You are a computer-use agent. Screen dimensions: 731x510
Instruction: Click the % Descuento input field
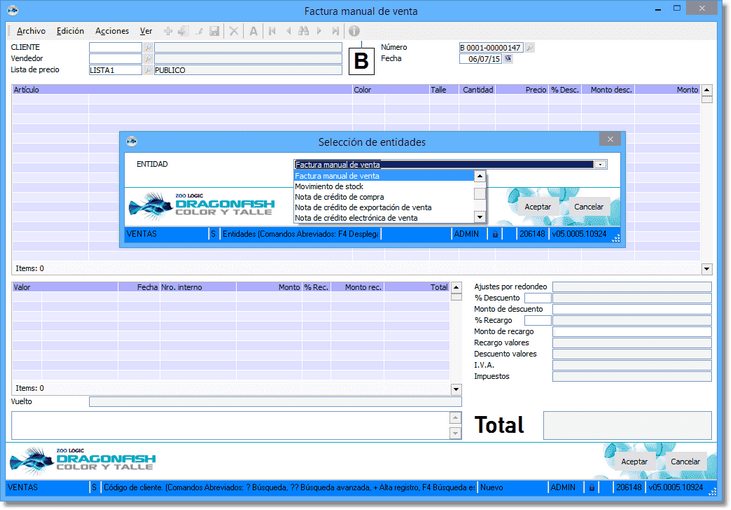tap(537, 298)
